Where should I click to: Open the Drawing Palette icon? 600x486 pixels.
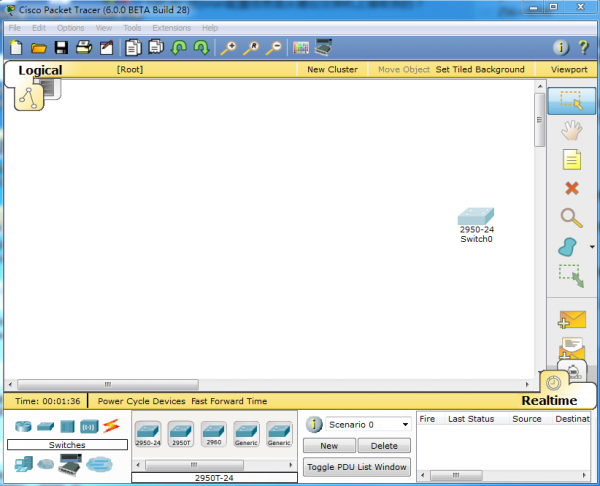[301, 48]
